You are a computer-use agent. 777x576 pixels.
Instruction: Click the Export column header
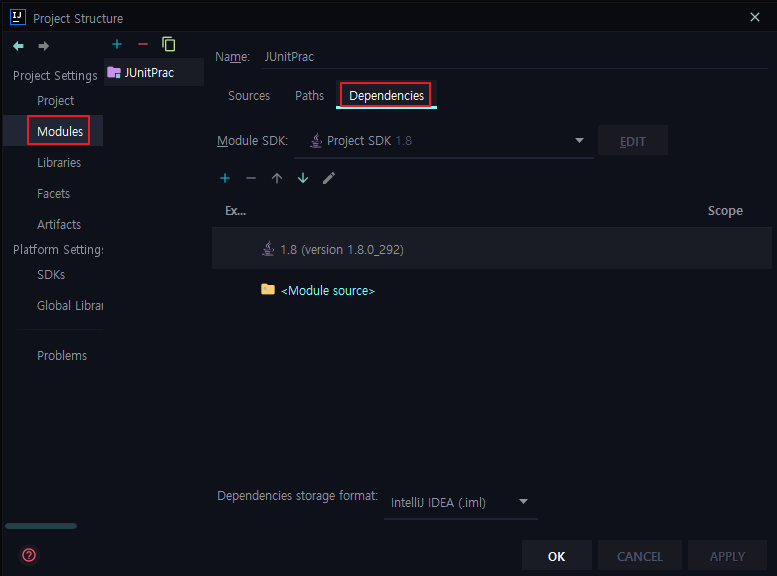point(235,211)
